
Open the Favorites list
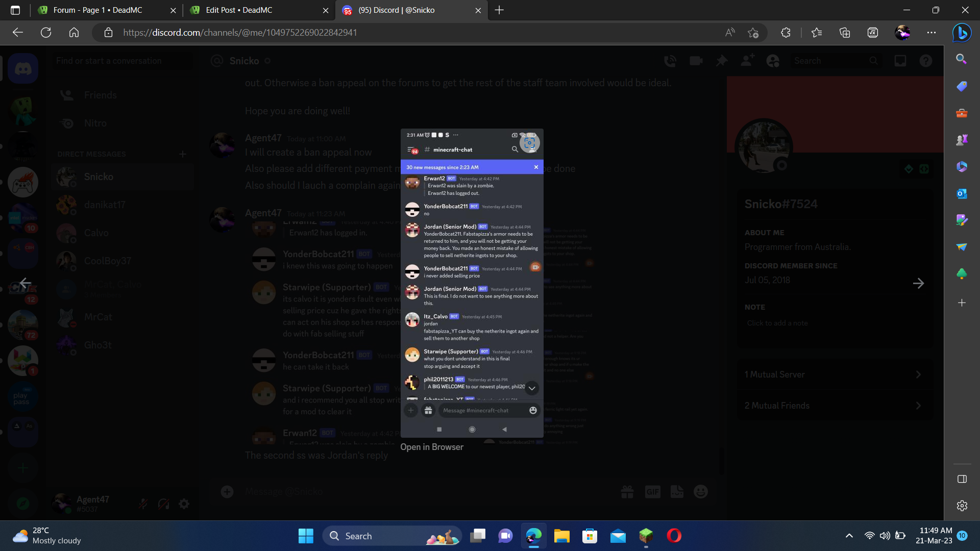(817, 33)
